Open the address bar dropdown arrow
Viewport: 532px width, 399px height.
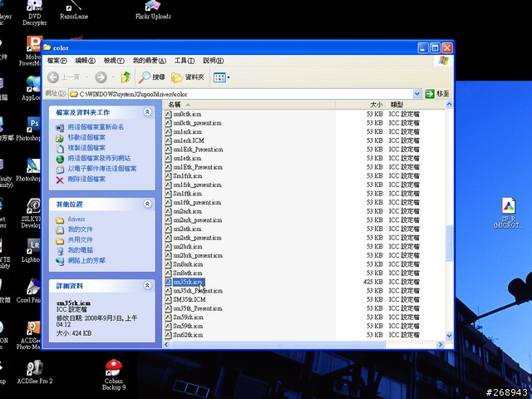point(417,94)
